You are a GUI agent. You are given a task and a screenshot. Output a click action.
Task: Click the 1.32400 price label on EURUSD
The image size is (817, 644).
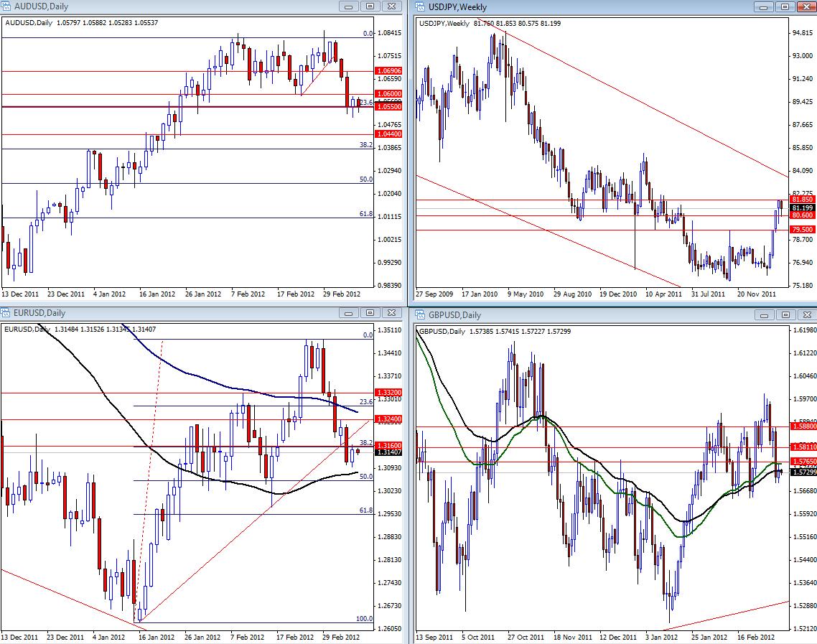point(388,419)
